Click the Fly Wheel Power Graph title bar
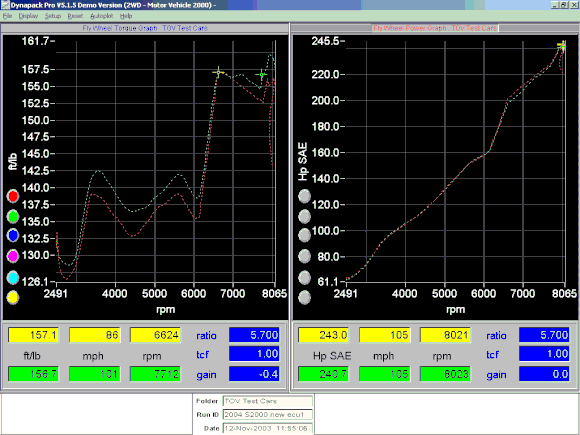 (x=435, y=28)
